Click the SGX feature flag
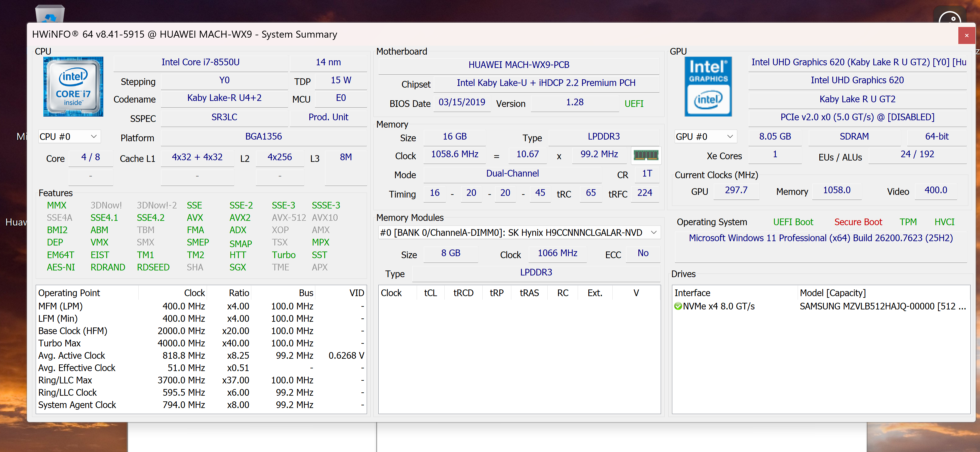Screen dimensions: 980x452 [238, 267]
